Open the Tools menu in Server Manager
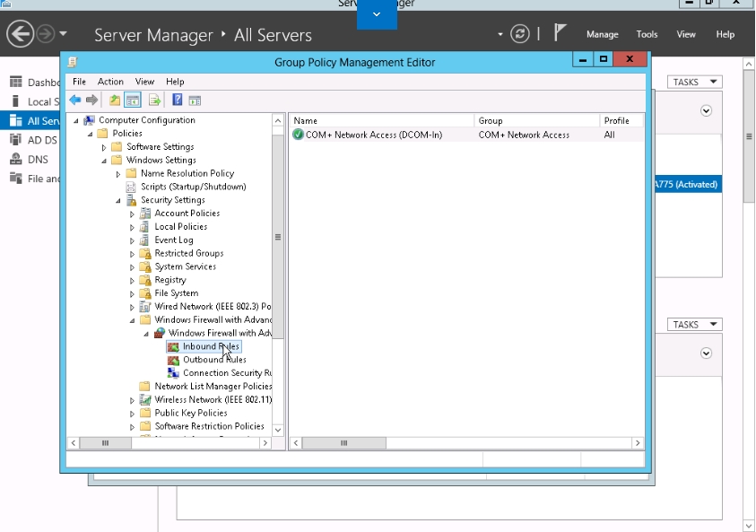Image resolution: width=756 pixels, height=532 pixels. coord(647,34)
